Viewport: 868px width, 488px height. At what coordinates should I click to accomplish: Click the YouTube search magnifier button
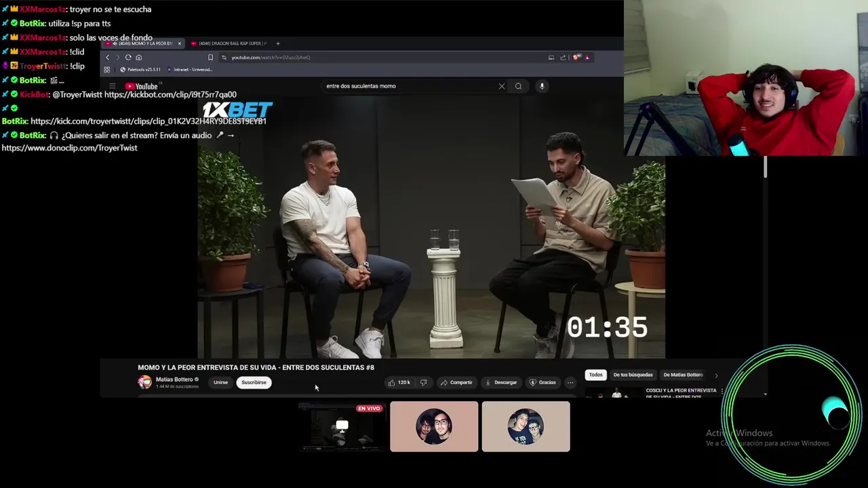518,86
